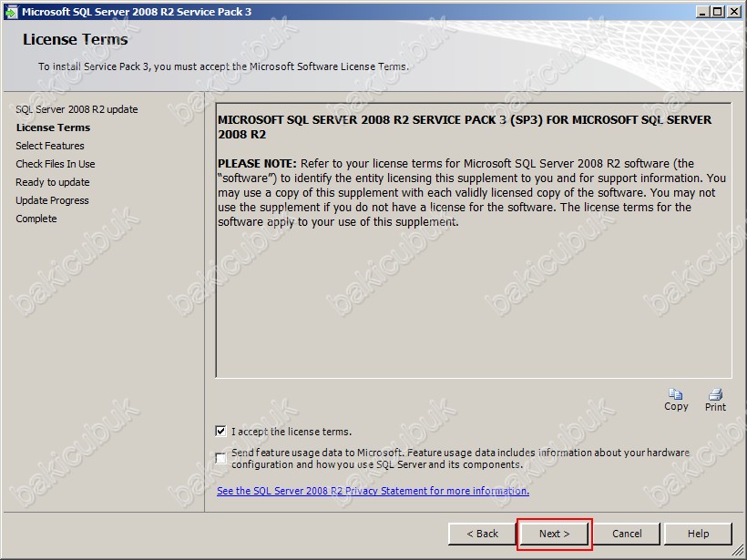747x560 pixels.
Task: Click the Print icon for license terms
Action: coord(715,394)
